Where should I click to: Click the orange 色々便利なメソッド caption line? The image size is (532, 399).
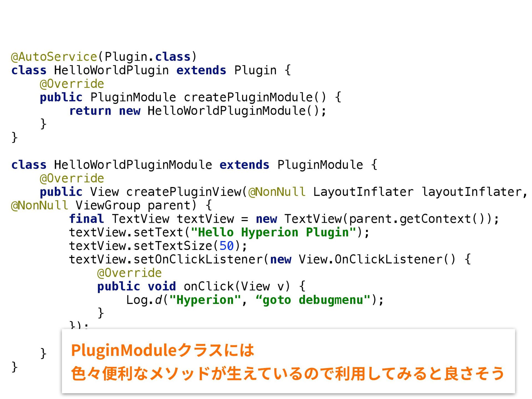coord(287,373)
